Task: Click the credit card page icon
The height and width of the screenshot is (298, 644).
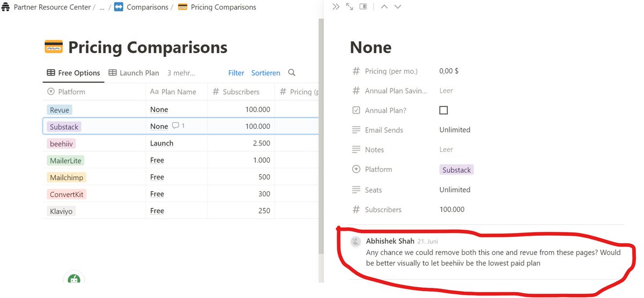Action: click(53, 47)
